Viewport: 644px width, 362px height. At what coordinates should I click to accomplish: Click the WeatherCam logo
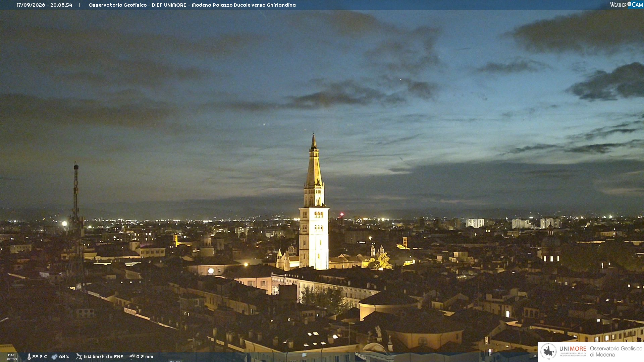pyautogui.click(x=626, y=4)
